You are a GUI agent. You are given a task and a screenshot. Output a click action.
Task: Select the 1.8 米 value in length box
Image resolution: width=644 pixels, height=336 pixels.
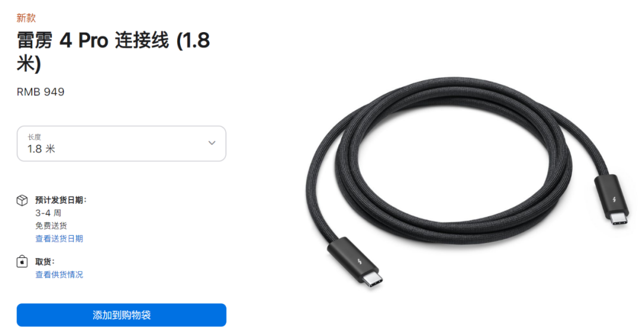coord(41,149)
